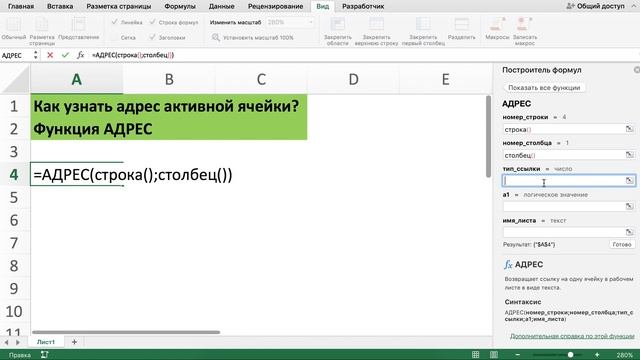
Task: Select row 7 header
Action: [14, 243]
